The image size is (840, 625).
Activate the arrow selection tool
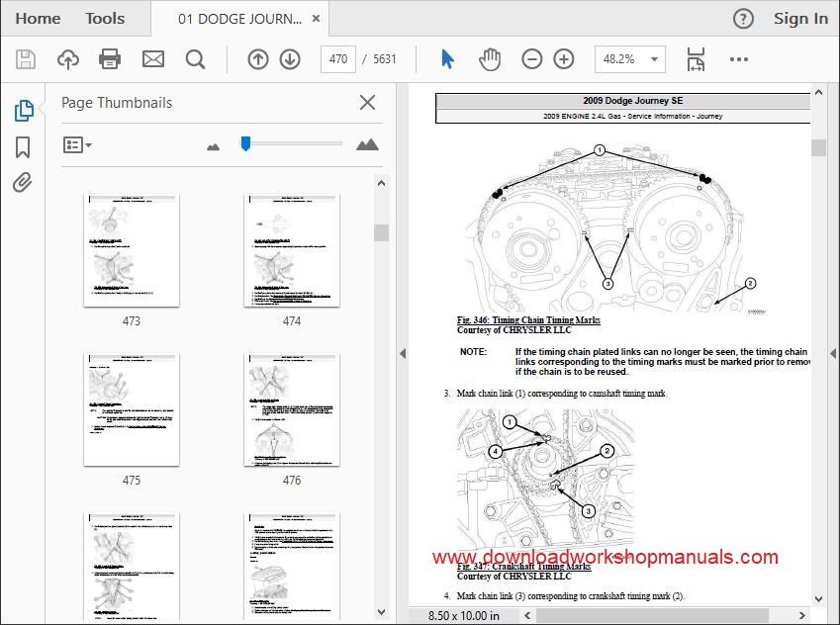(x=447, y=59)
